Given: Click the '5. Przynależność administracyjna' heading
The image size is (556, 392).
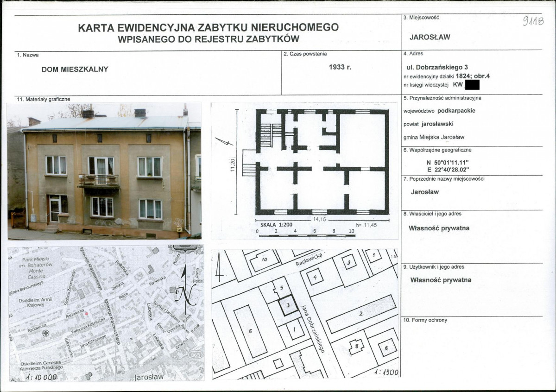Looking at the screenshot, I should (x=442, y=98).
